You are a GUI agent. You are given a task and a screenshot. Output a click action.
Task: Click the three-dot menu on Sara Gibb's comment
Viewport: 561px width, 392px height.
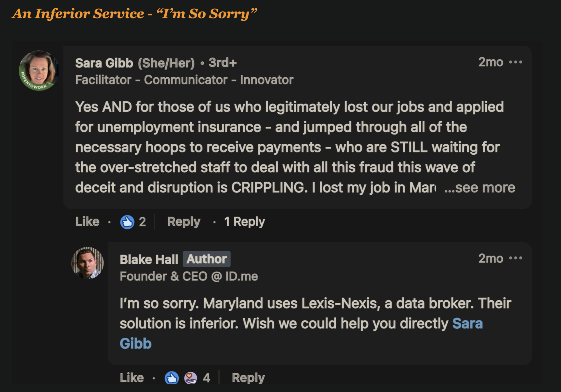pos(516,62)
